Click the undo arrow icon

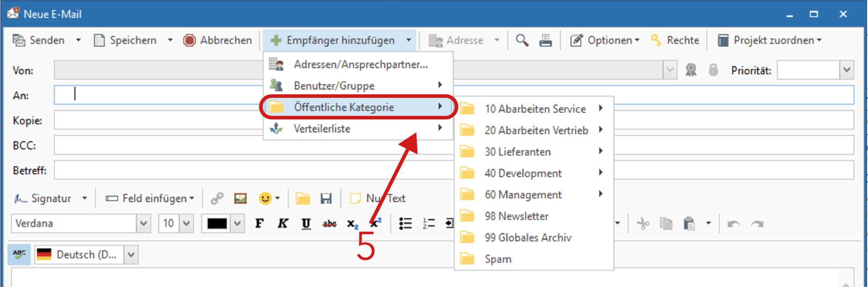733,223
